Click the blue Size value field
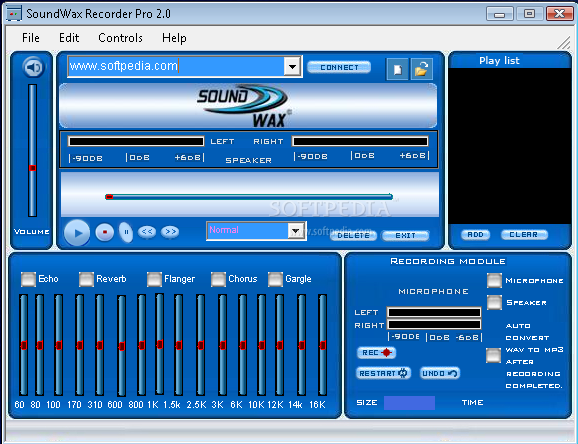The width and height of the screenshot is (578, 444). pos(409,403)
